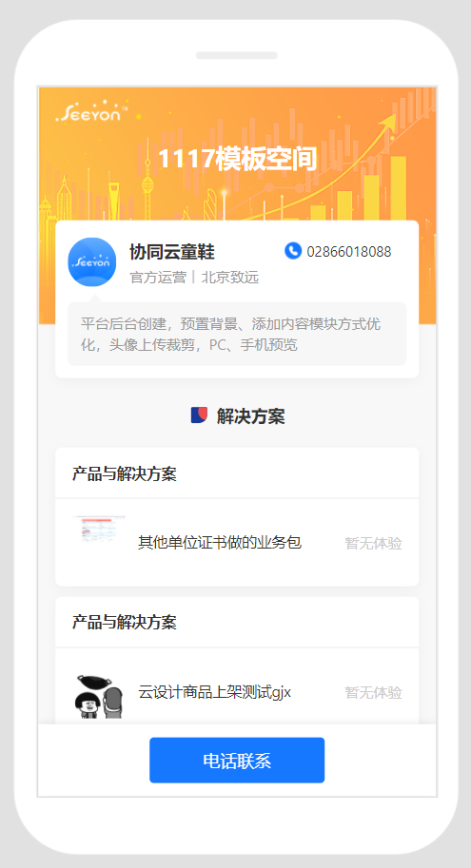471x868 pixels.
Task: Tap the blue phone icon
Action: 292,251
